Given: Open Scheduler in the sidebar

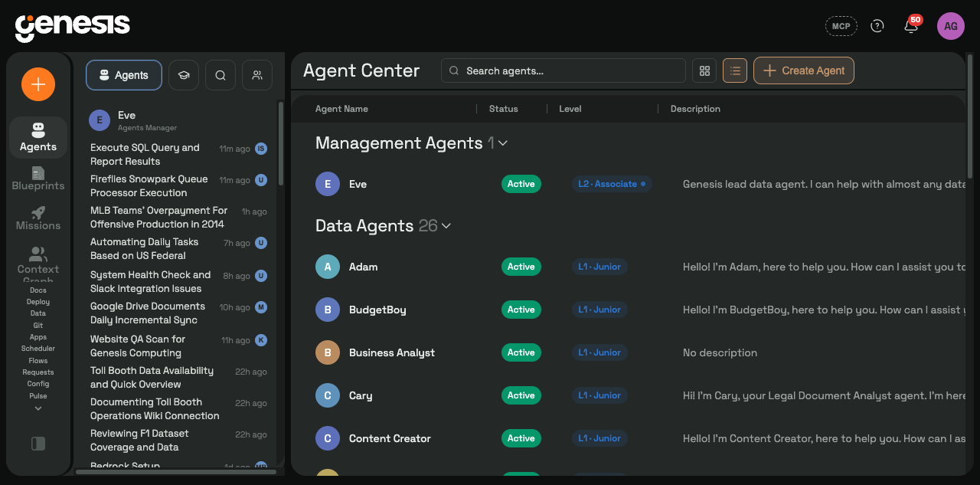Looking at the screenshot, I should [38, 349].
